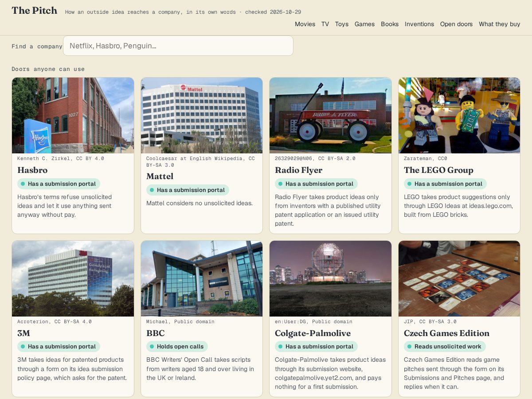Click the Czech Games Edition pitches description
The height and width of the screenshot is (399, 532).
pos(454,373)
